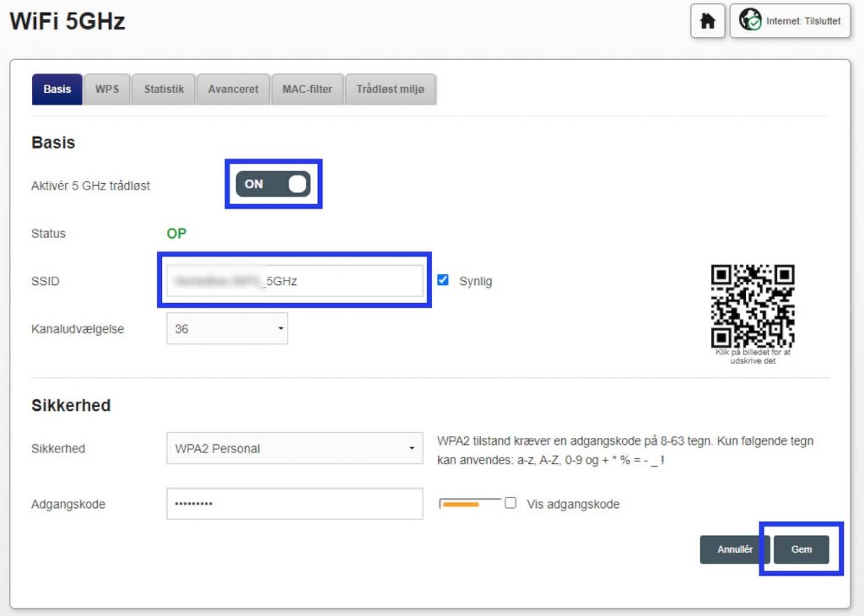Check the Internet: Tilsluttet status indicator
Screen dimensions: 864x616
tap(789, 20)
